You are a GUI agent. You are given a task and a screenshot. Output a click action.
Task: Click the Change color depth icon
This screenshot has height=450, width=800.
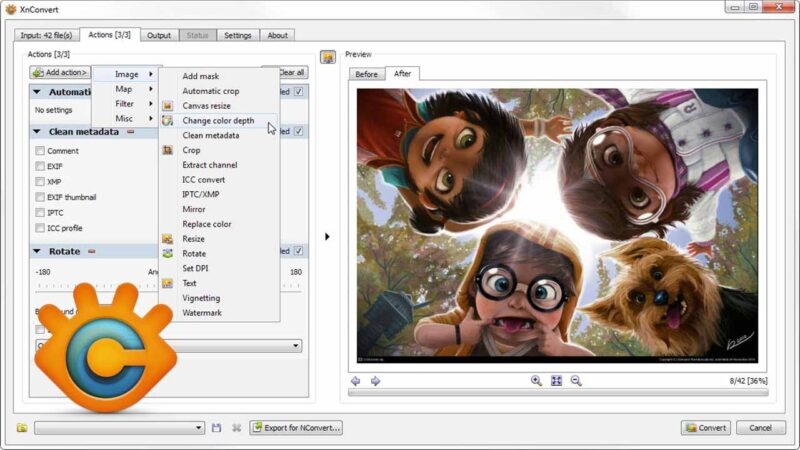(x=167, y=120)
